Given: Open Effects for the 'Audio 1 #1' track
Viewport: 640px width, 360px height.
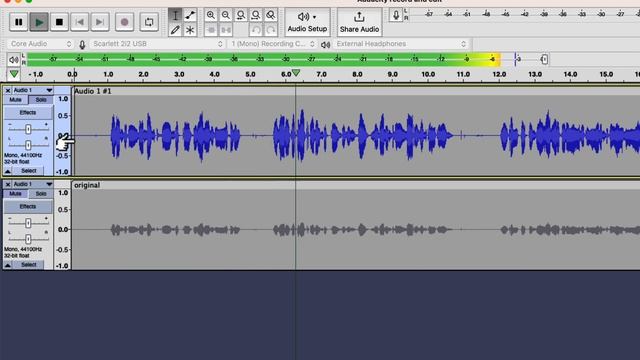Looking at the screenshot, I should (x=28, y=113).
